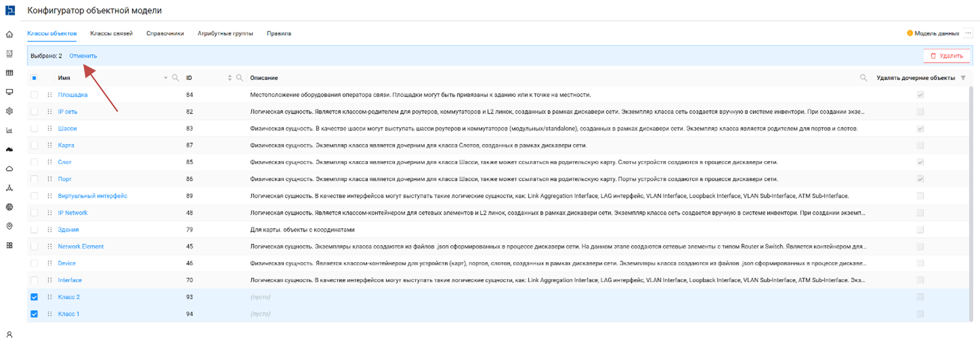
Task: Uncheck the Класс 2 row checkbox
Action: tap(34, 297)
